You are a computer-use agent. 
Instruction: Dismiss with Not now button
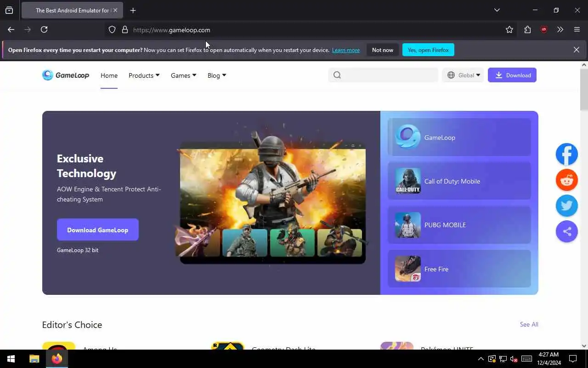click(383, 50)
